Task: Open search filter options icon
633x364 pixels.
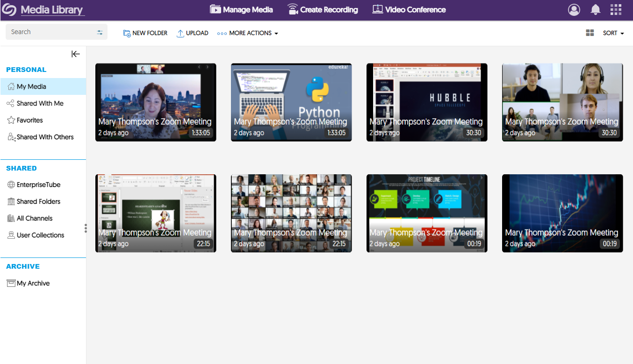Action: (x=100, y=32)
